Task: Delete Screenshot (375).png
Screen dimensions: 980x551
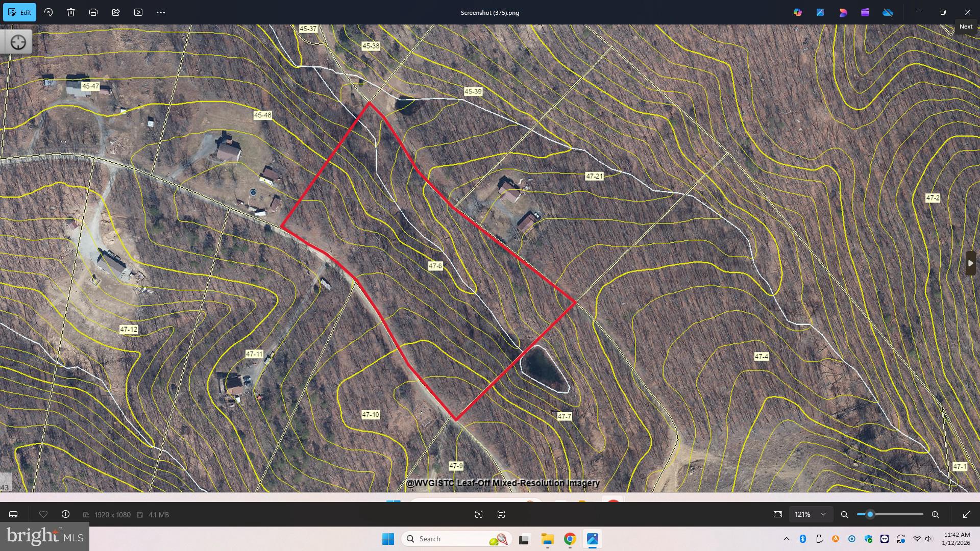Action: [x=71, y=12]
